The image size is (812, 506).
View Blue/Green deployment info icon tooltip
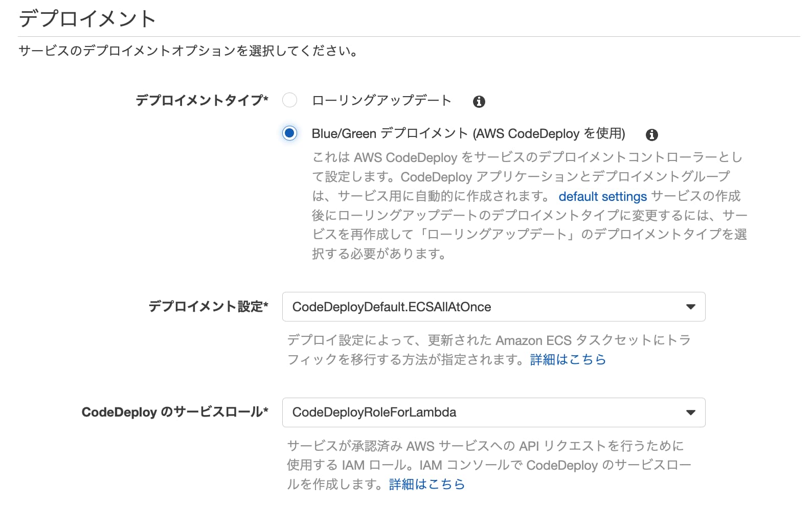652,134
